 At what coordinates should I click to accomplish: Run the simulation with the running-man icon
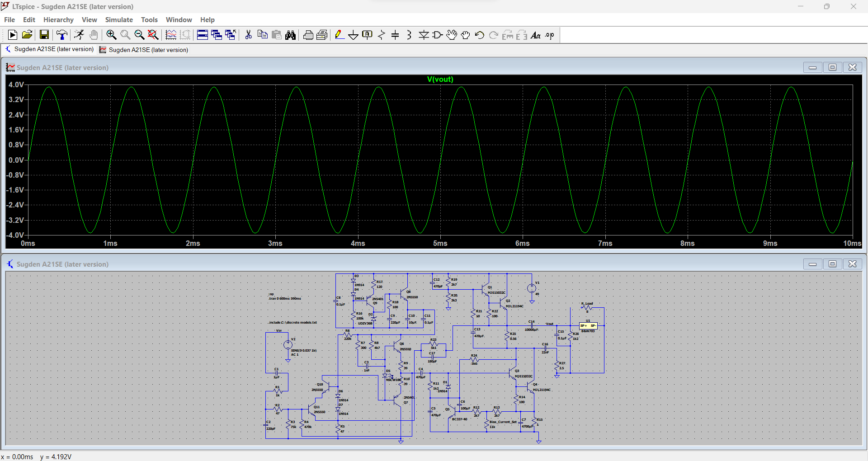pos(79,35)
